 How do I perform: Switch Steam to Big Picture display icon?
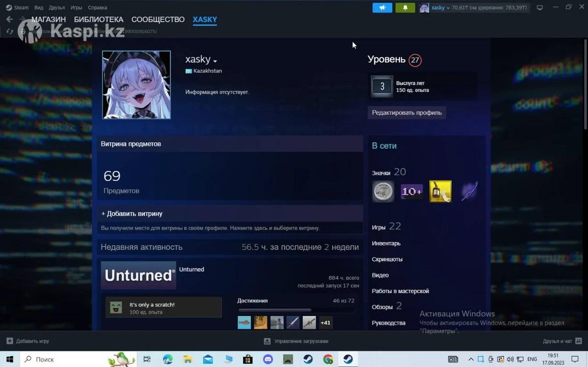540,7
